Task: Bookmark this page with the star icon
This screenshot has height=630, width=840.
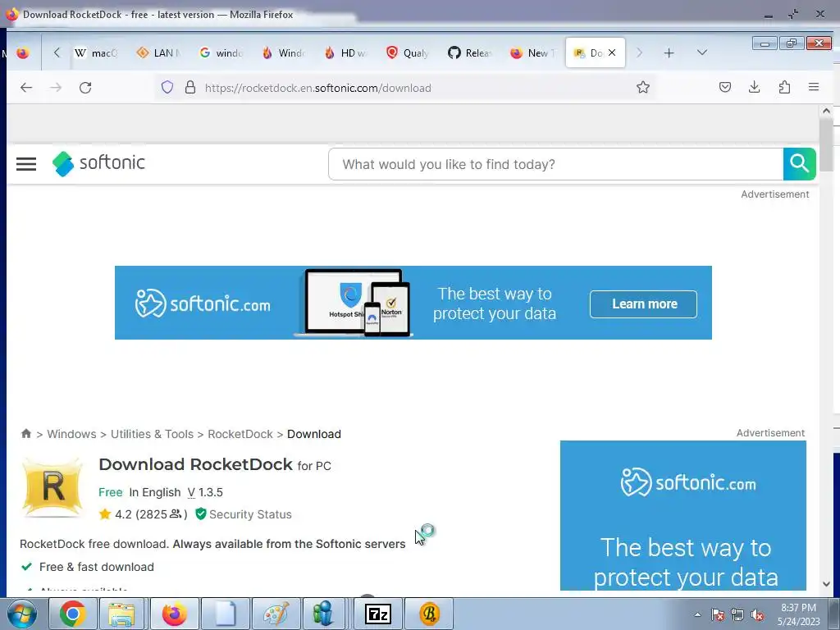Action: coord(643,87)
